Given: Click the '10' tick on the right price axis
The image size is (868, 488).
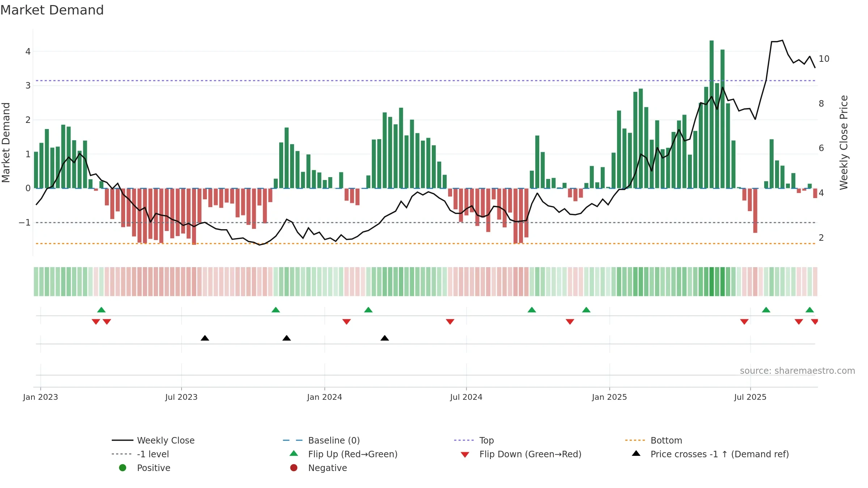Looking at the screenshot, I should pos(824,59).
